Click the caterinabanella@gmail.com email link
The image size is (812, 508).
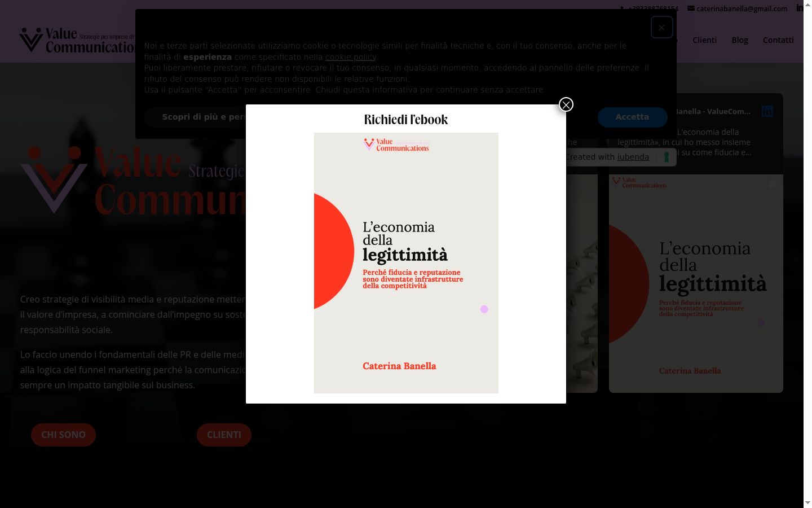[742, 8]
